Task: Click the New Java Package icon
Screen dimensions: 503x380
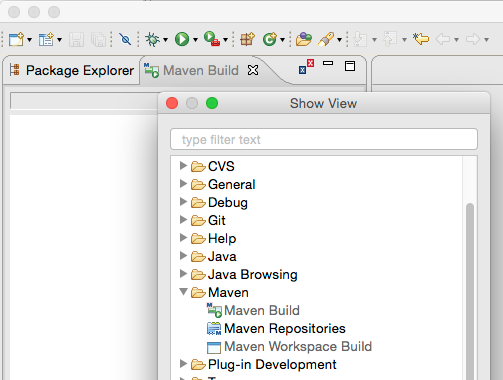Action: 247,39
